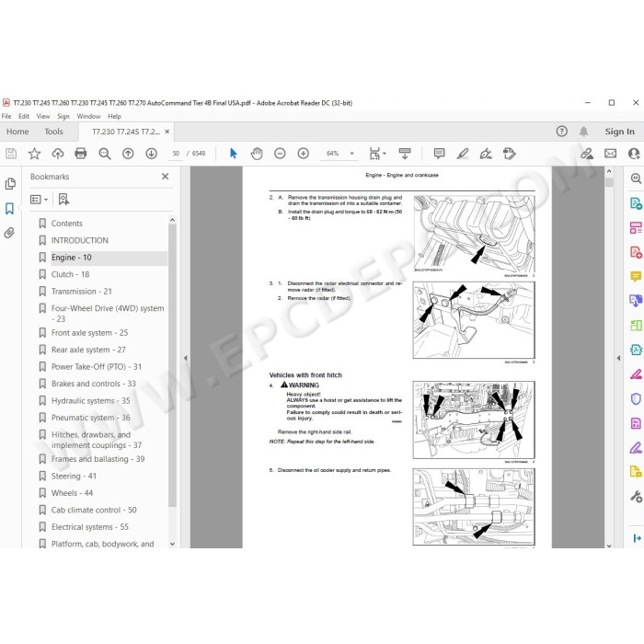Jump to Clutch - 18 bookmark
This screenshot has height=644, width=644.
point(70,274)
